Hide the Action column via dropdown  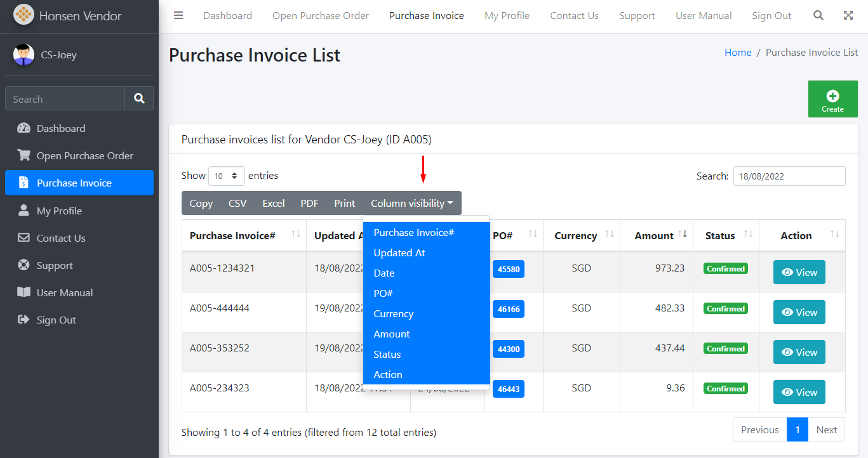click(x=388, y=375)
